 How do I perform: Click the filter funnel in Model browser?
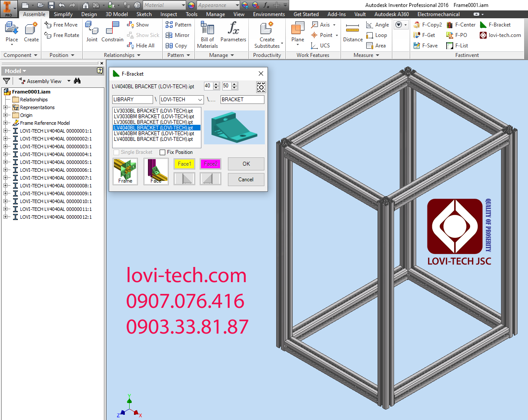pyautogui.click(x=7, y=81)
